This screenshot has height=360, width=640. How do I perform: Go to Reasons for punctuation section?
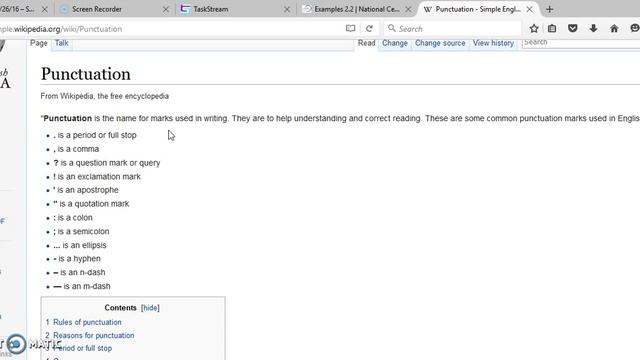click(94, 335)
